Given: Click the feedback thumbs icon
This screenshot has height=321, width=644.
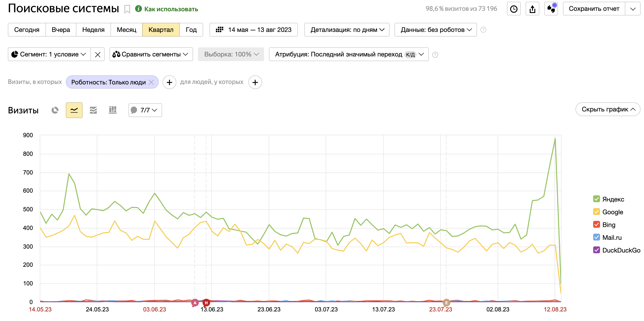Looking at the screenshot, I should pos(551,9).
